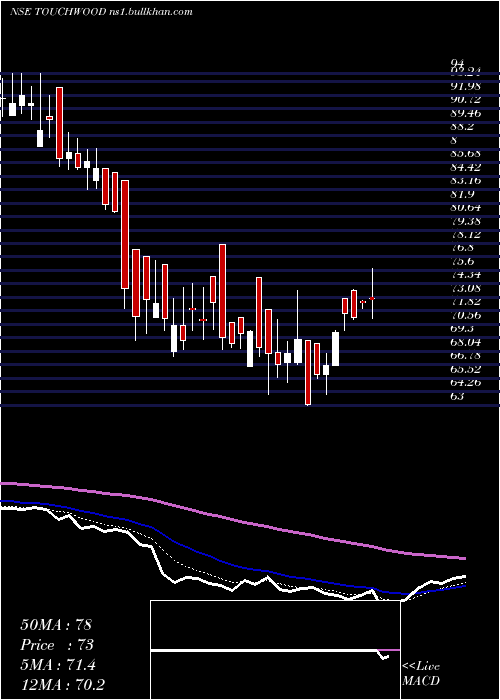Select the 89.46 price axis label

[466, 113]
